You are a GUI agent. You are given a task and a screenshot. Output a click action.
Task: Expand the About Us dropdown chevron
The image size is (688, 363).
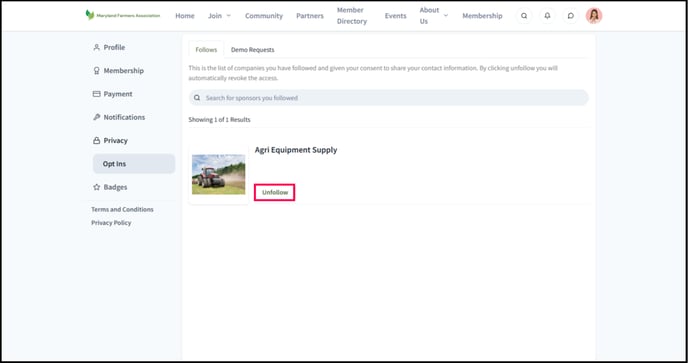pos(446,16)
